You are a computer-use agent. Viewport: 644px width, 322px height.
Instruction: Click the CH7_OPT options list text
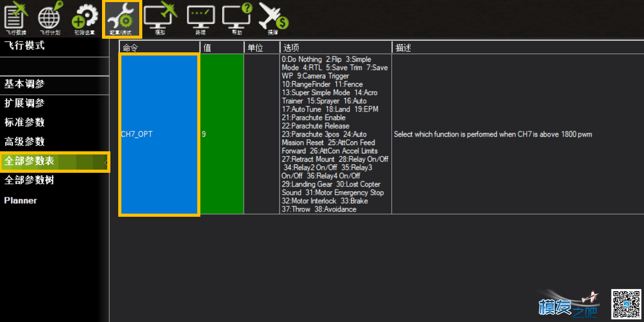335,134
